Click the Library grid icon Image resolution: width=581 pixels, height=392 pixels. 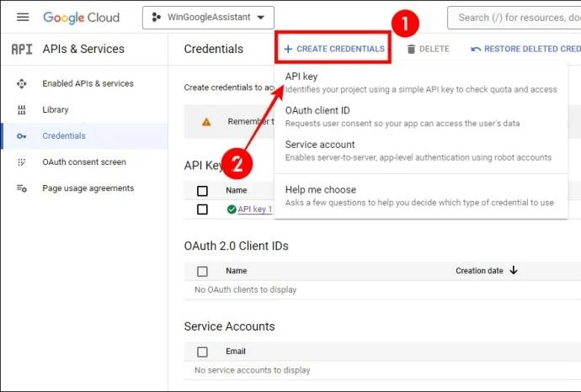tap(22, 109)
